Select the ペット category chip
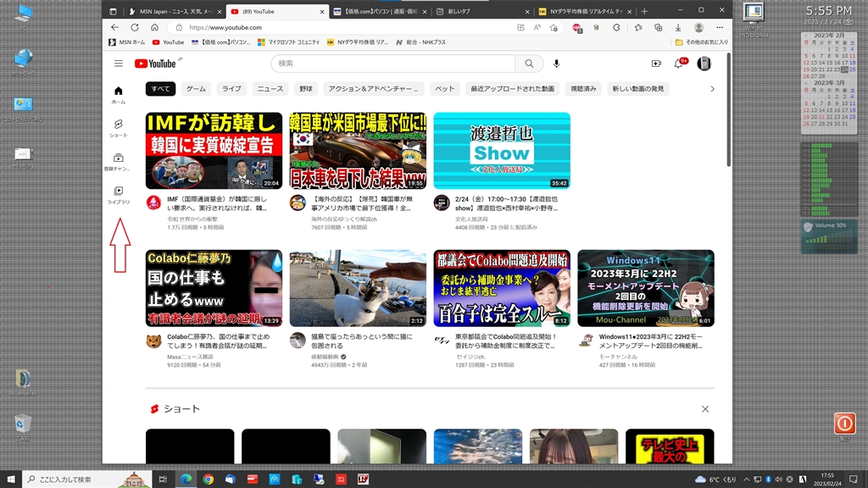868x488 pixels. (444, 88)
